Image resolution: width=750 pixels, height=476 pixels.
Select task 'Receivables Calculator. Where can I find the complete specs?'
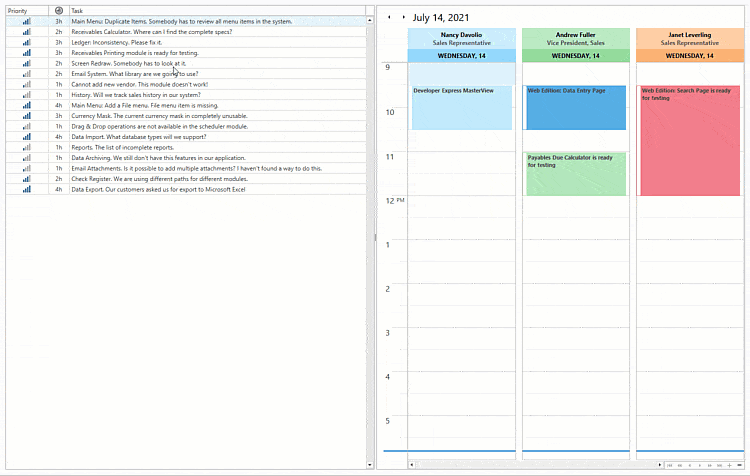[152, 32]
